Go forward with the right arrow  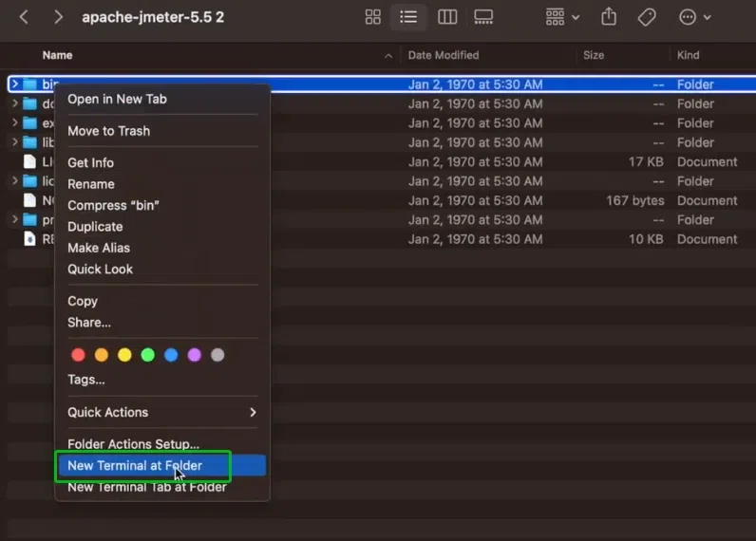58,17
